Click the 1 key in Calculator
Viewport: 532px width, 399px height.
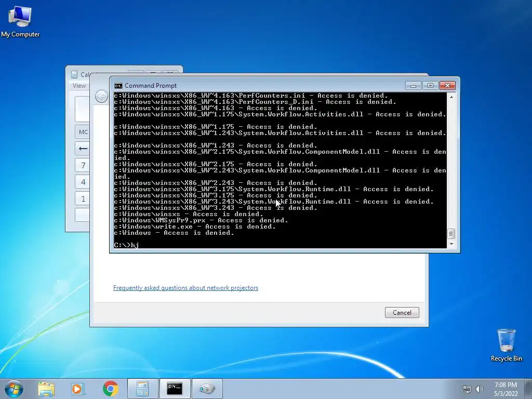(x=83, y=198)
